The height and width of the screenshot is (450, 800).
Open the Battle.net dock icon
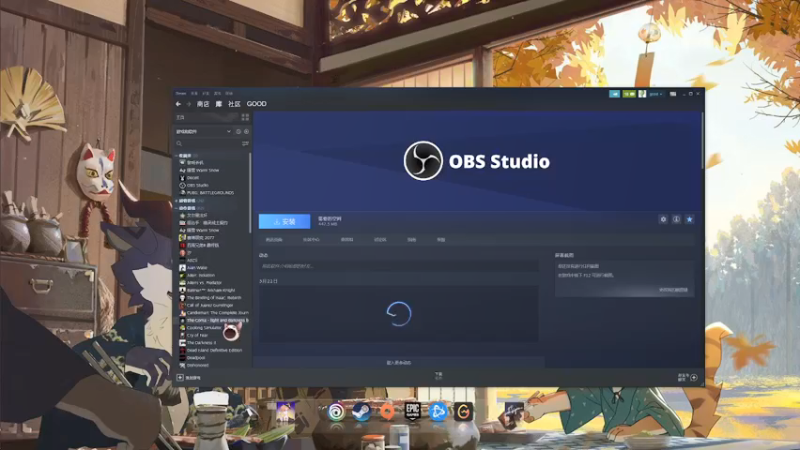437,412
